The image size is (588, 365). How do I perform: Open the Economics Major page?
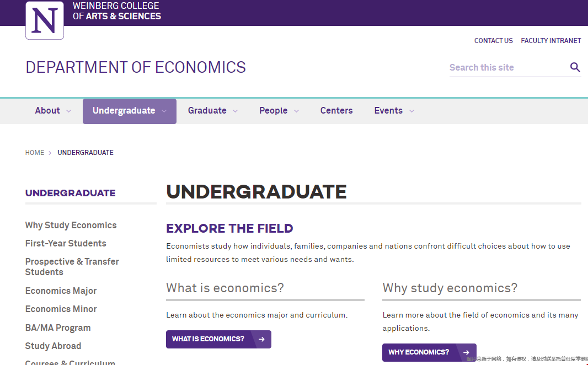coord(61,291)
